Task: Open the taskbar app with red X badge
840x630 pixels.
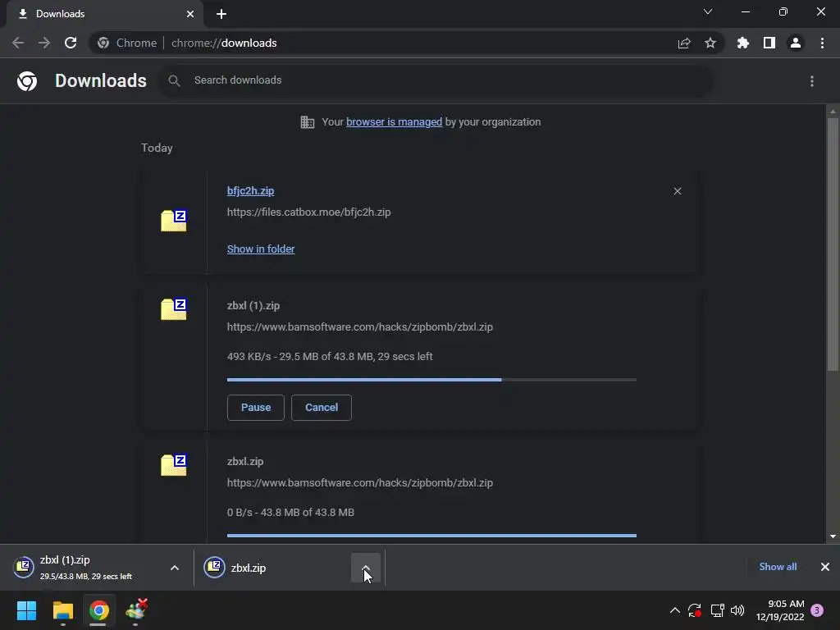Action: point(136,610)
